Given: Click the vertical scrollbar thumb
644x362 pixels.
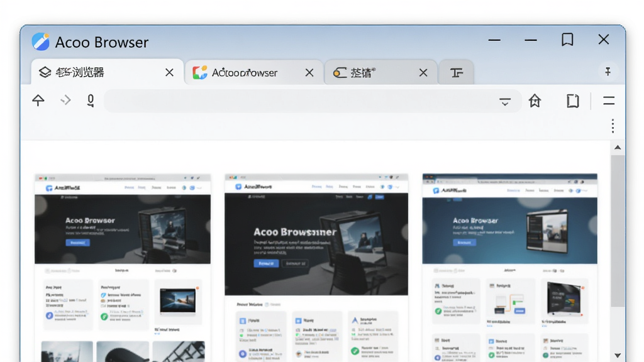Looking at the screenshot, I should pyautogui.click(x=618, y=231).
